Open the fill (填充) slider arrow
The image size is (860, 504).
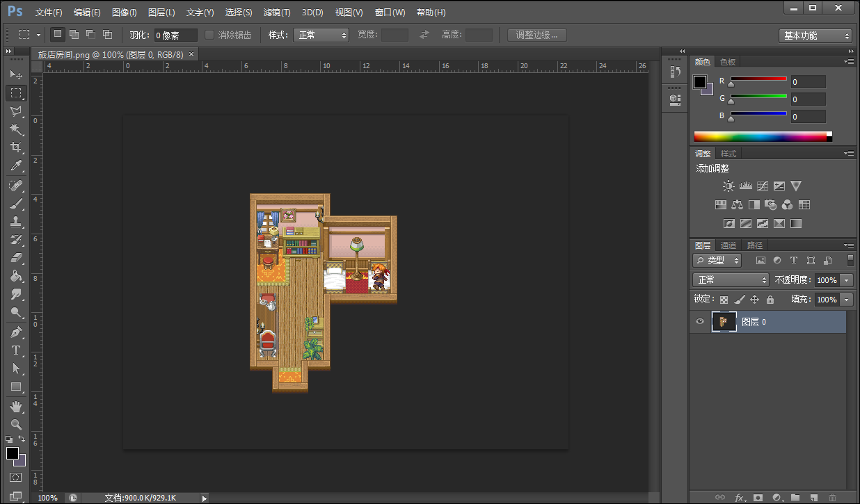coord(847,300)
